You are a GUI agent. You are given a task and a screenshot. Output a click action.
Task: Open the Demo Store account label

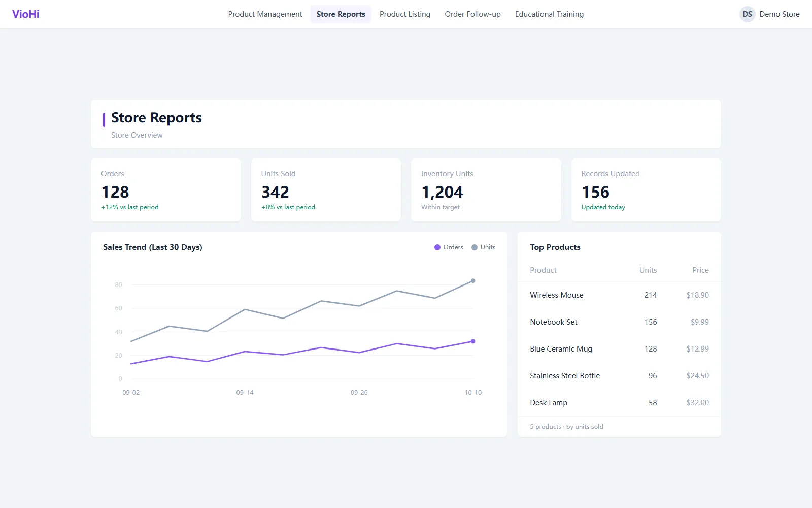(780, 14)
